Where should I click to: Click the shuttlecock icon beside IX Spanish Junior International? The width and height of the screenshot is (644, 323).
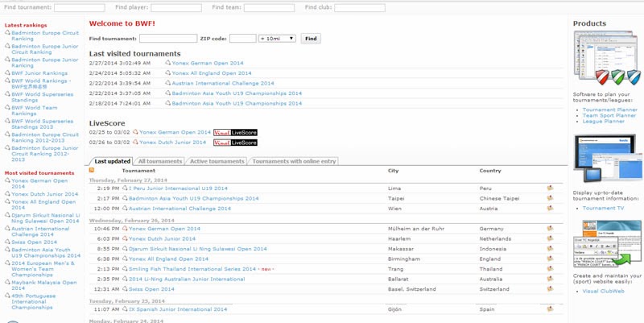(125, 309)
